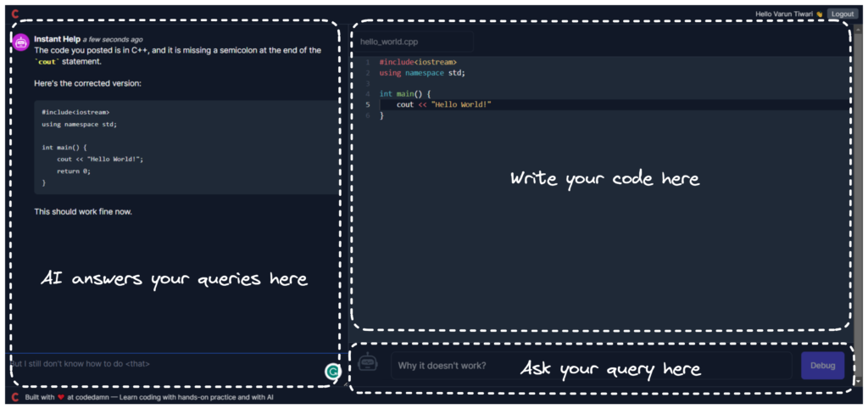Screen dimensions: 868x409
Task: Click the hello_world.cpp filename field
Action: 414,42
